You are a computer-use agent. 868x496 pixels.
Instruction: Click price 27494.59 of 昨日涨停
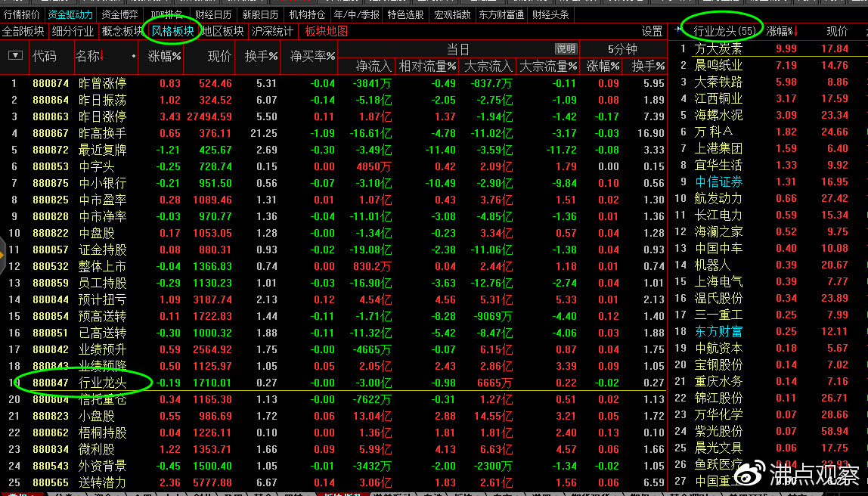[209, 116]
